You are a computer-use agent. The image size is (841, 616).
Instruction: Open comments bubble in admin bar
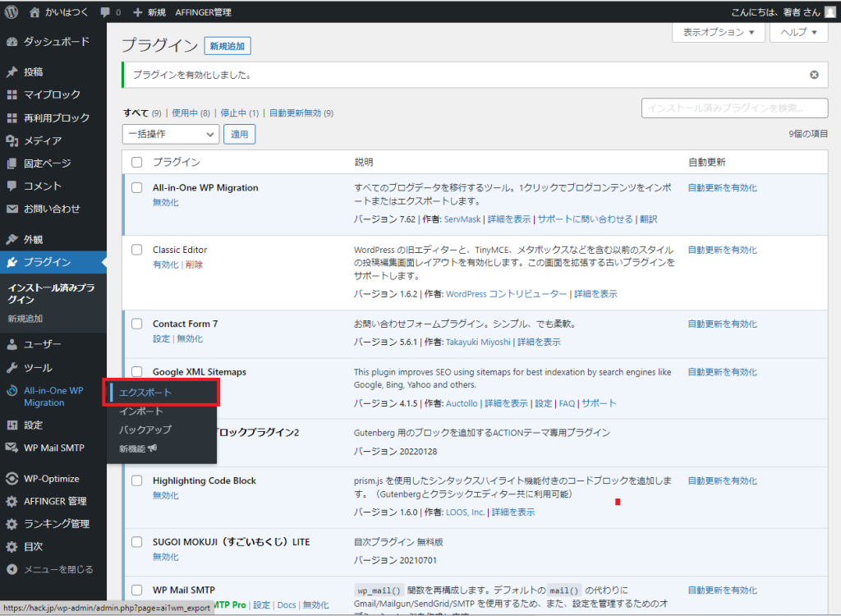105,12
